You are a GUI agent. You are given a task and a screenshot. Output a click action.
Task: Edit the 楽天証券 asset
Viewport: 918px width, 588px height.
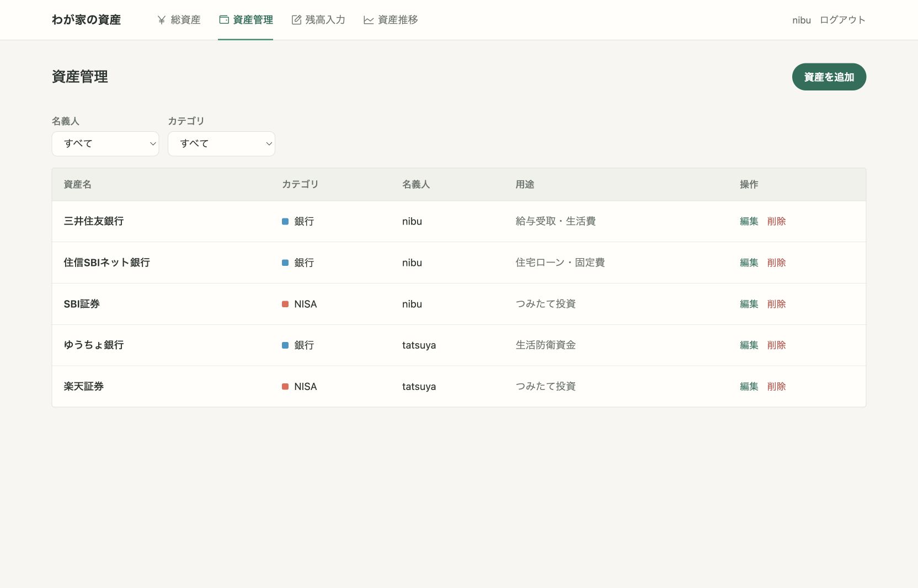pyautogui.click(x=749, y=386)
